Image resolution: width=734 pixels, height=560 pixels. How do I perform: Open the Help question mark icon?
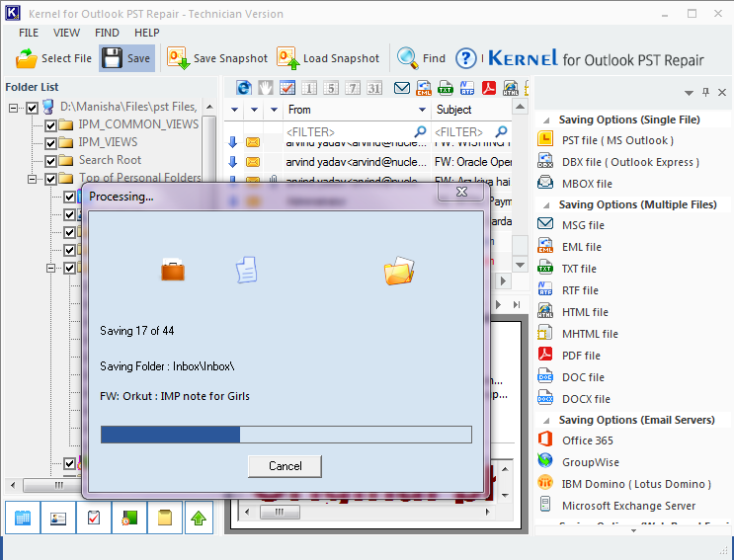tap(465, 58)
